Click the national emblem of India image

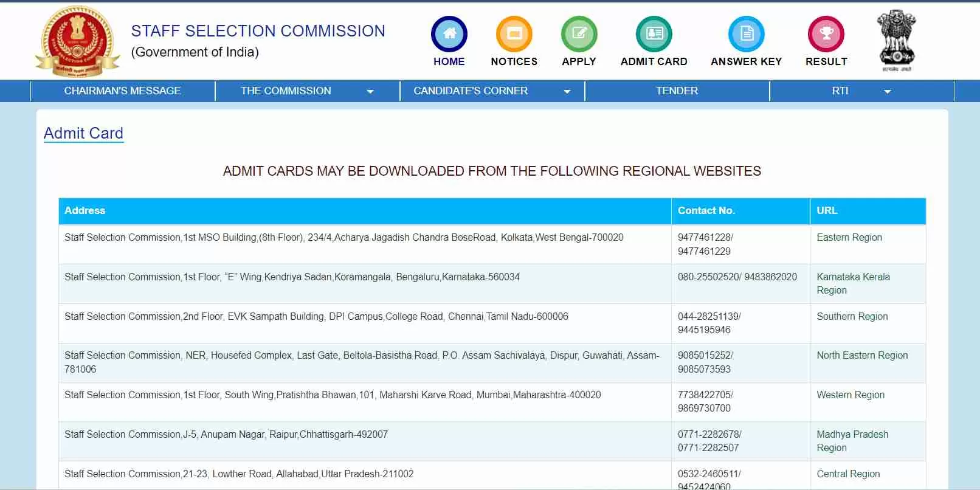tap(896, 40)
